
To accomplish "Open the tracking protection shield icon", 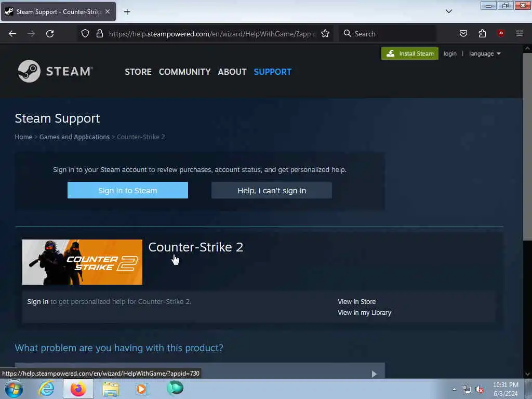I will point(85,34).
